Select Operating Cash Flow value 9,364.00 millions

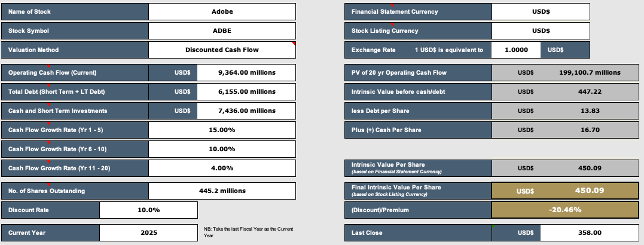246,73
